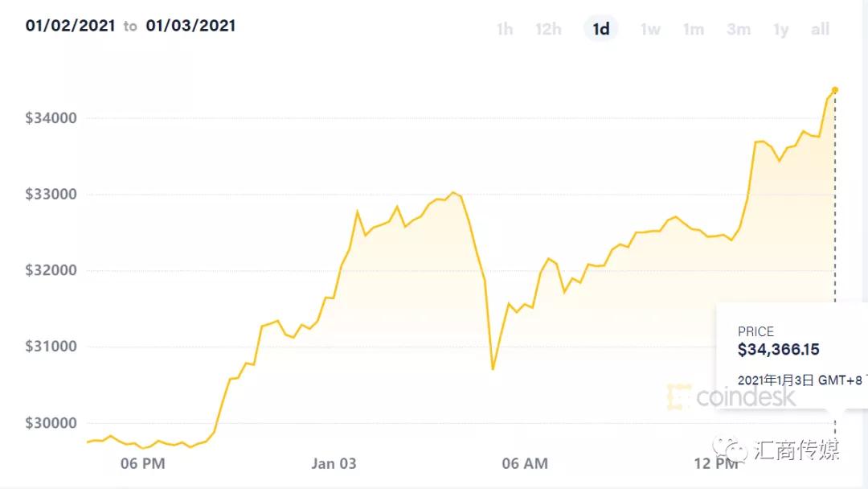Click the 06 AM axis label
Image resolution: width=868 pixels, height=489 pixels.
pyautogui.click(x=524, y=463)
